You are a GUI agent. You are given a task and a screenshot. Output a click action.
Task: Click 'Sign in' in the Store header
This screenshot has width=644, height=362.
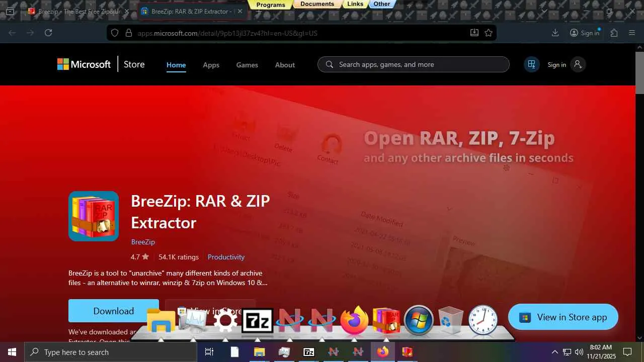[556, 64]
